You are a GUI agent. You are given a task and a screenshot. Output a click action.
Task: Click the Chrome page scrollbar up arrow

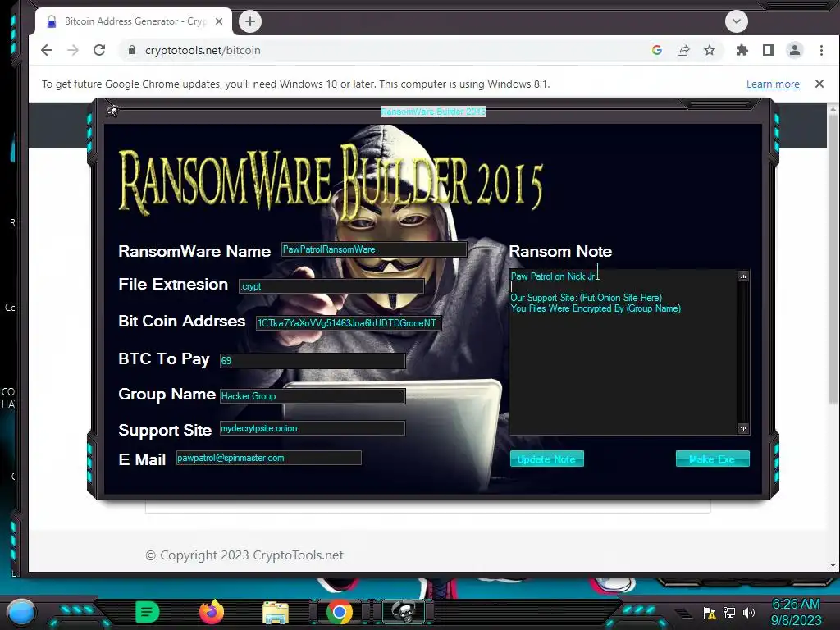point(833,109)
